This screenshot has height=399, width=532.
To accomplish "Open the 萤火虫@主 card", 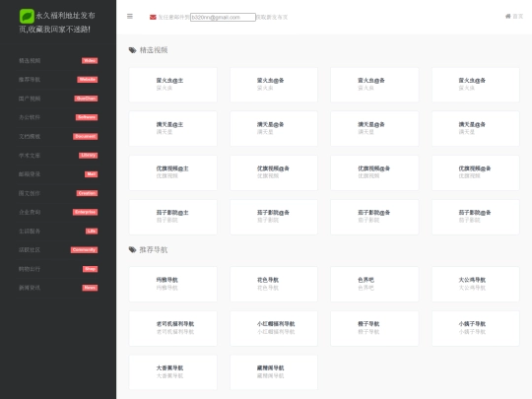I will click(x=173, y=85).
